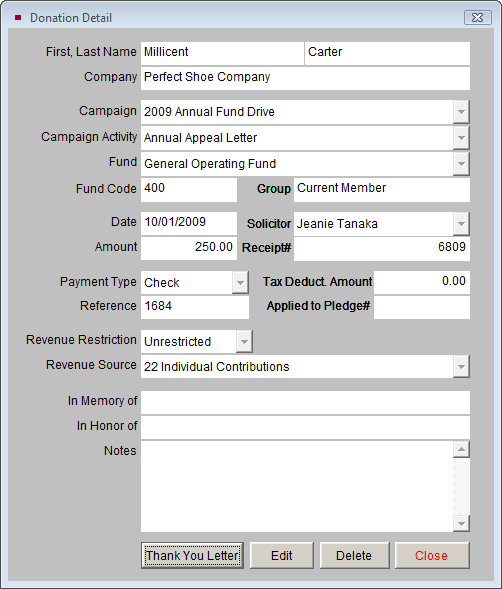This screenshot has height=589, width=502.
Task: Click the Tax Deduct. Amount field
Action: click(x=422, y=282)
